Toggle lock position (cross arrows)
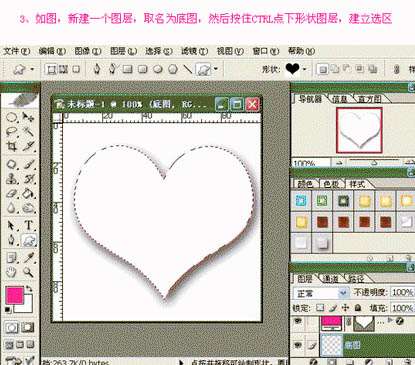 (x=345, y=307)
